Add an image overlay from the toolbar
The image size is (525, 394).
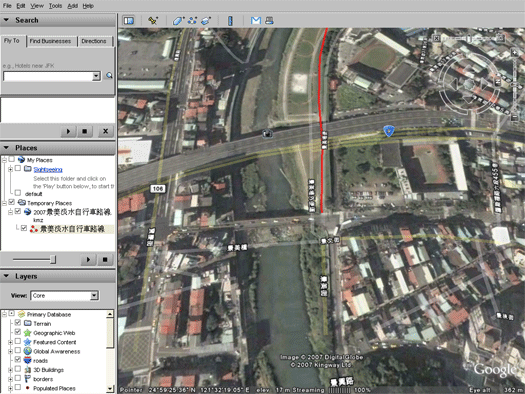206,21
